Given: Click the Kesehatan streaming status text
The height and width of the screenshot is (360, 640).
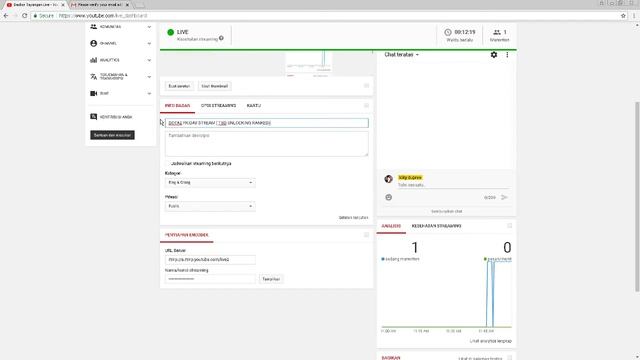Looking at the screenshot, I should point(197,39).
